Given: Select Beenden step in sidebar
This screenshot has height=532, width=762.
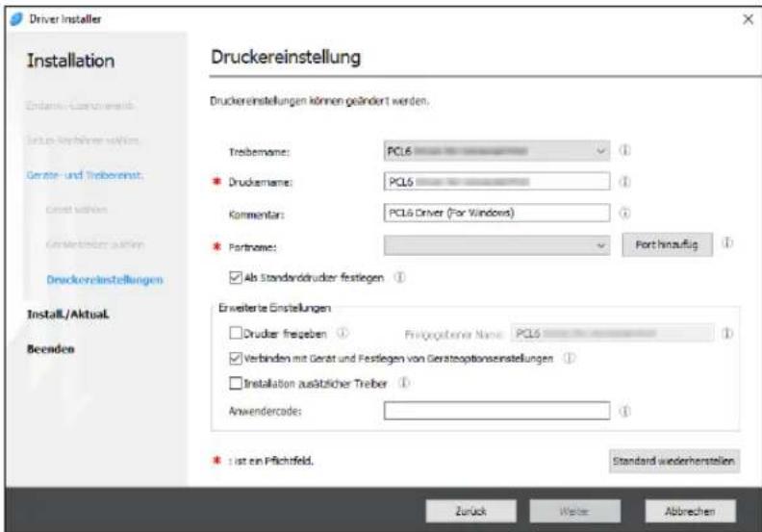Looking at the screenshot, I should coord(51,349).
